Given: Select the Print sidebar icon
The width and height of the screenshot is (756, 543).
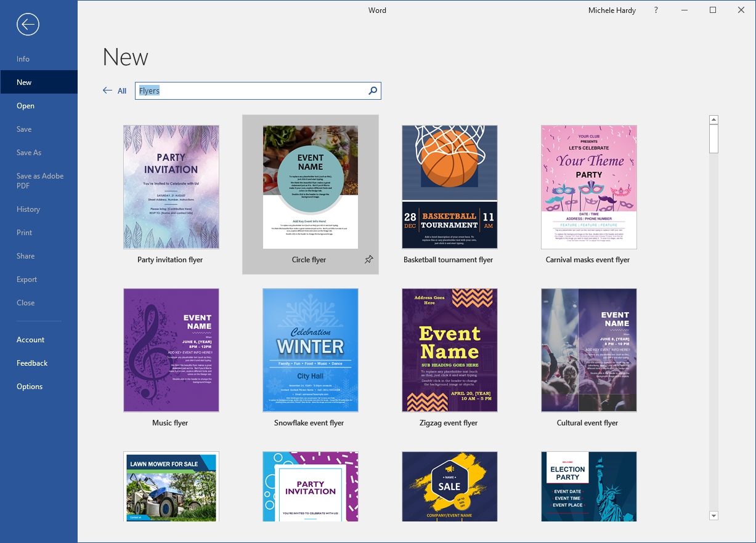Looking at the screenshot, I should pos(24,232).
